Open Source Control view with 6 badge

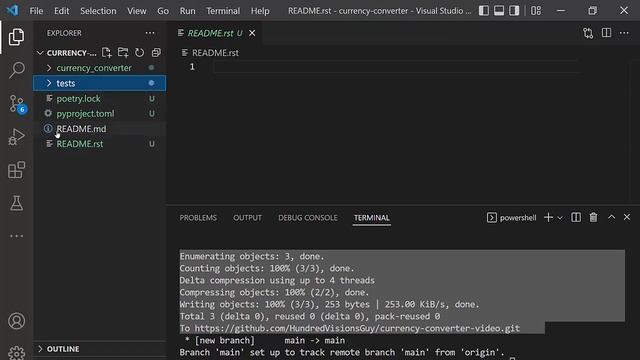[17, 104]
